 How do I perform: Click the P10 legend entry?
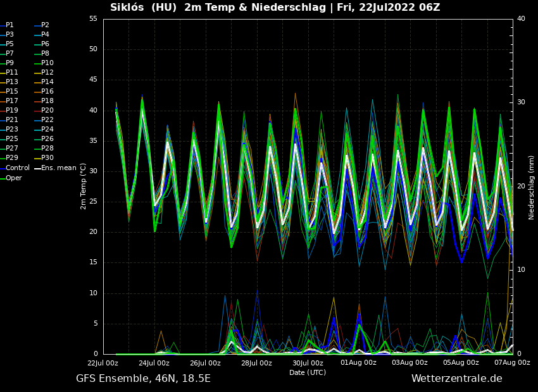[x=47, y=63]
